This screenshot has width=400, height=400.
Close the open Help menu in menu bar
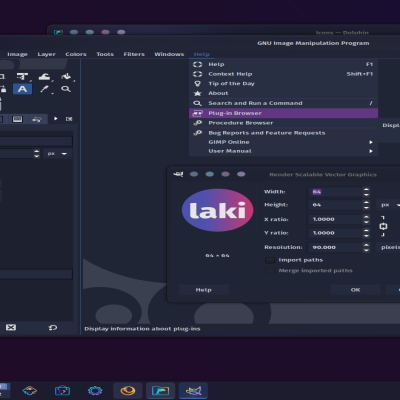[202, 54]
